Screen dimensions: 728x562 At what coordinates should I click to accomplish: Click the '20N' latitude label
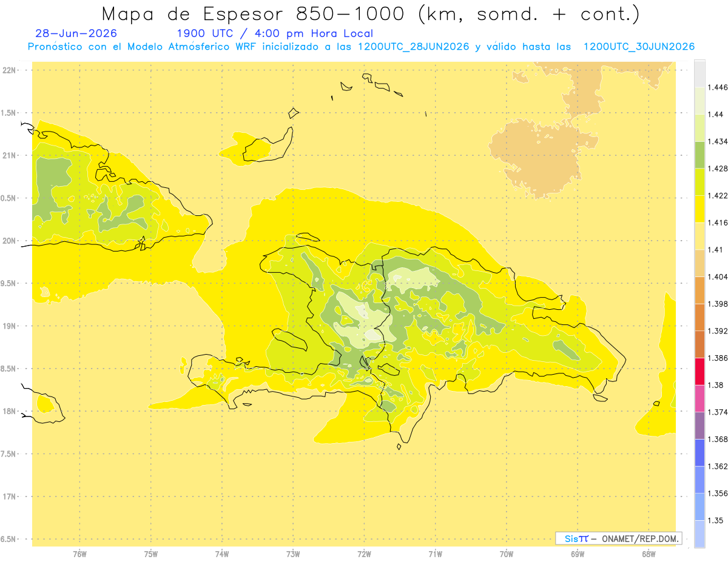click(x=8, y=241)
